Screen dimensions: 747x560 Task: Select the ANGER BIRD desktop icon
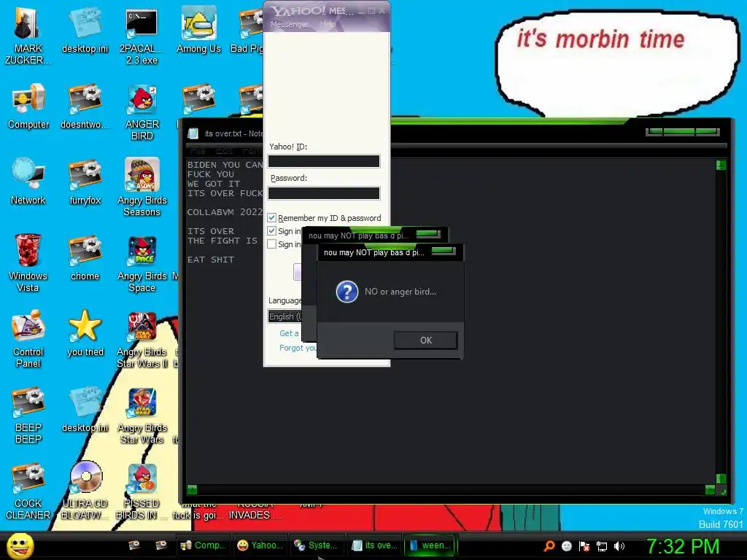pos(142,112)
